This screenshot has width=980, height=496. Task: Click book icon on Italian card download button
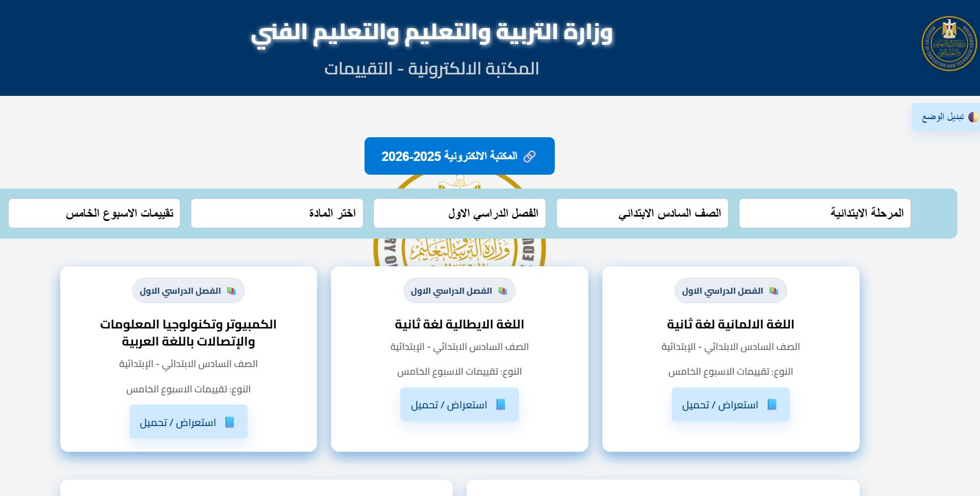pyautogui.click(x=501, y=405)
